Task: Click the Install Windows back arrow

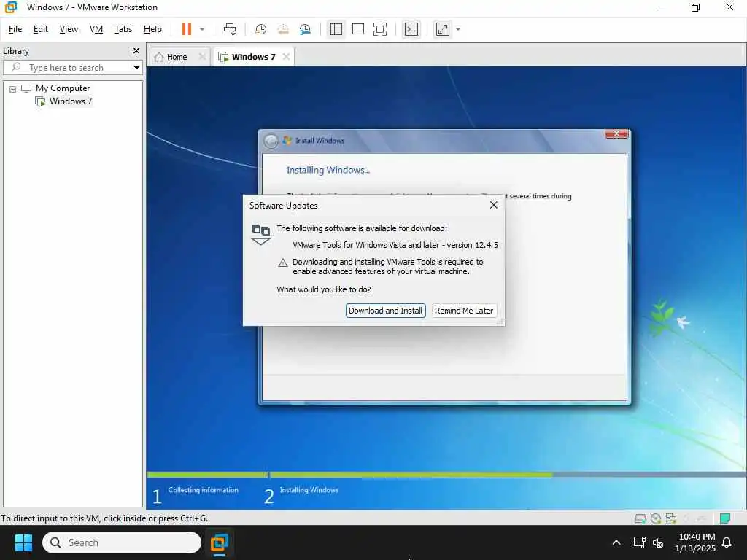Action: (x=271, y=141)
